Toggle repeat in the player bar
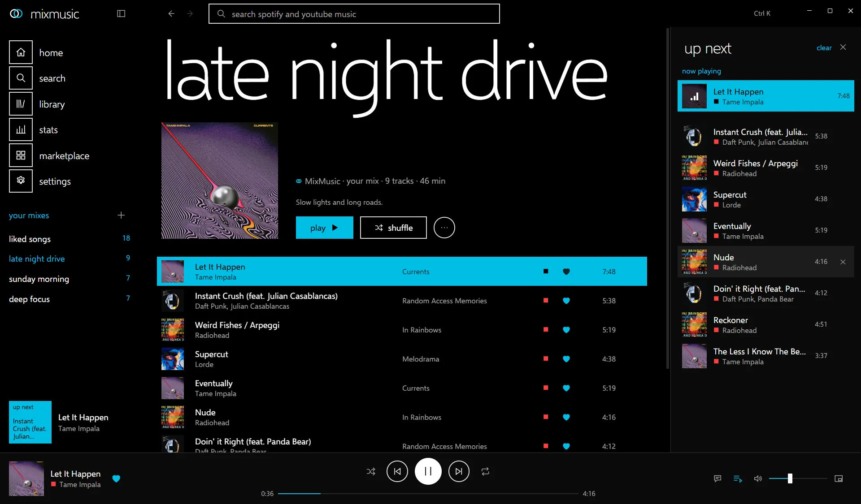This screenshot has height=504, width=861. [x=485, y=471]
